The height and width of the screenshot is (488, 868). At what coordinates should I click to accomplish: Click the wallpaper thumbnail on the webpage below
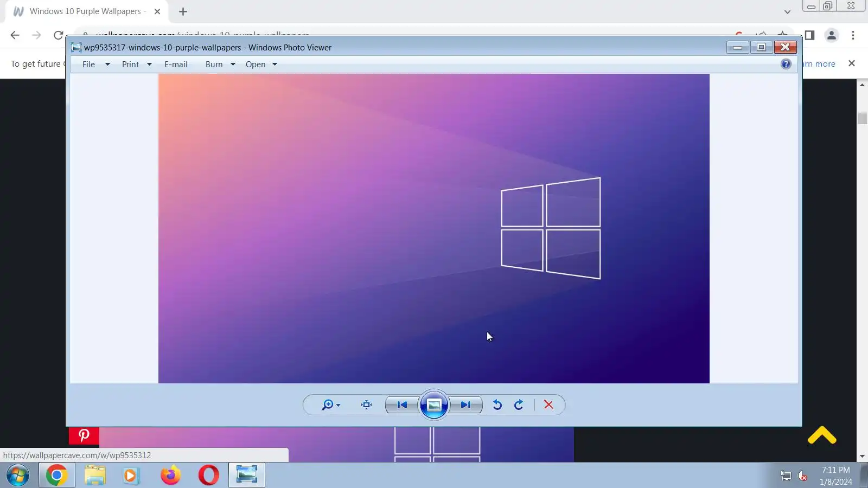(x=336, y=445)
